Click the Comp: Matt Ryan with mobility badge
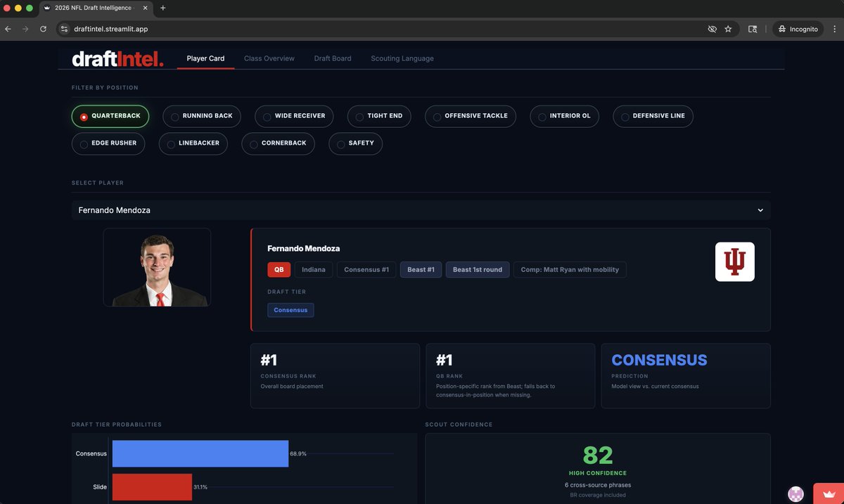844x504 pixels. click(x=570, y=270)
